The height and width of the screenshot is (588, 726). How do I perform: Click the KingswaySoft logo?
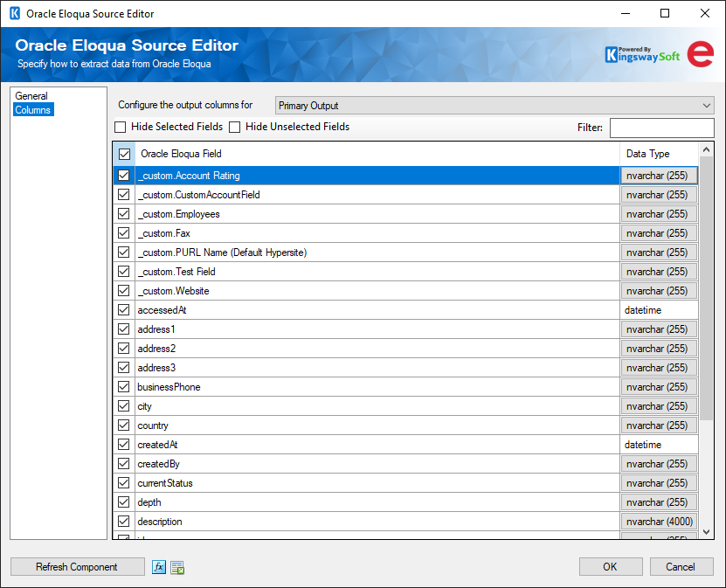[642, 55]
